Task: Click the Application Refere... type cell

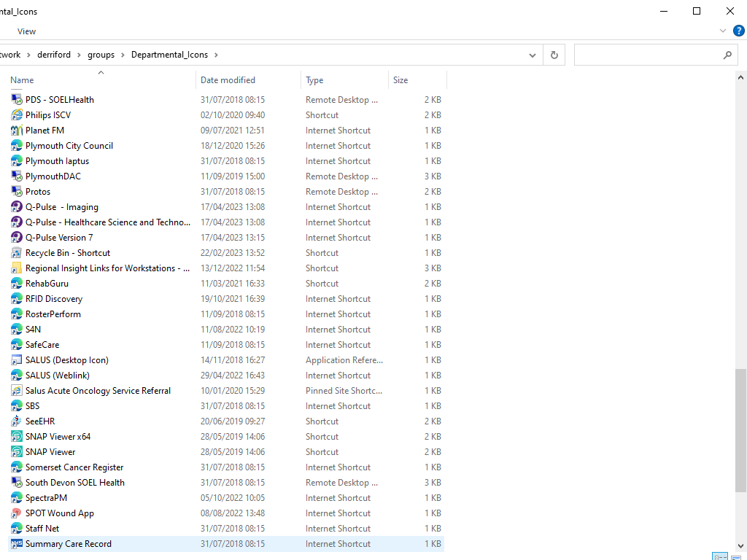Action: (344, 360)
